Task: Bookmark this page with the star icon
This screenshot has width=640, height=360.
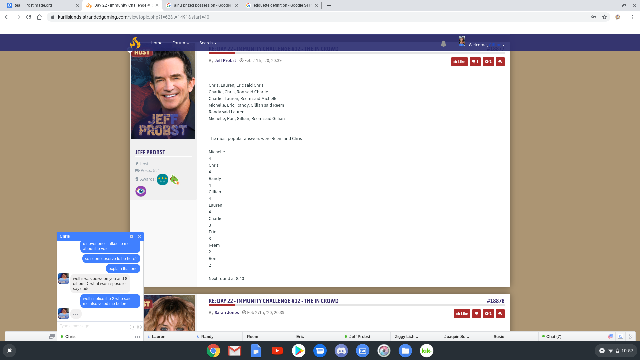Action: tap(604, 17)
